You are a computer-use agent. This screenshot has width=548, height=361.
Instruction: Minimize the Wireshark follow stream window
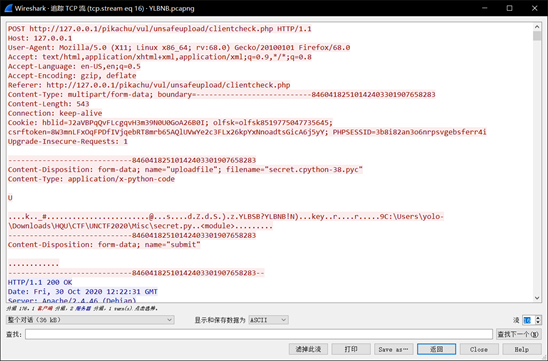coord(484,8)
